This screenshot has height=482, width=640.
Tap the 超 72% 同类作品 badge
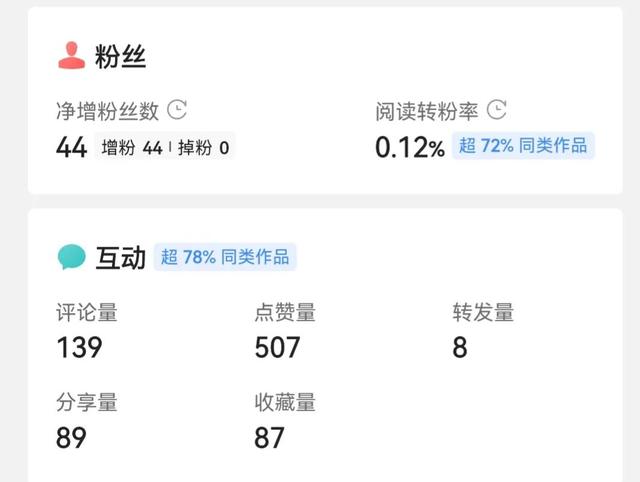tap(523, 146)
